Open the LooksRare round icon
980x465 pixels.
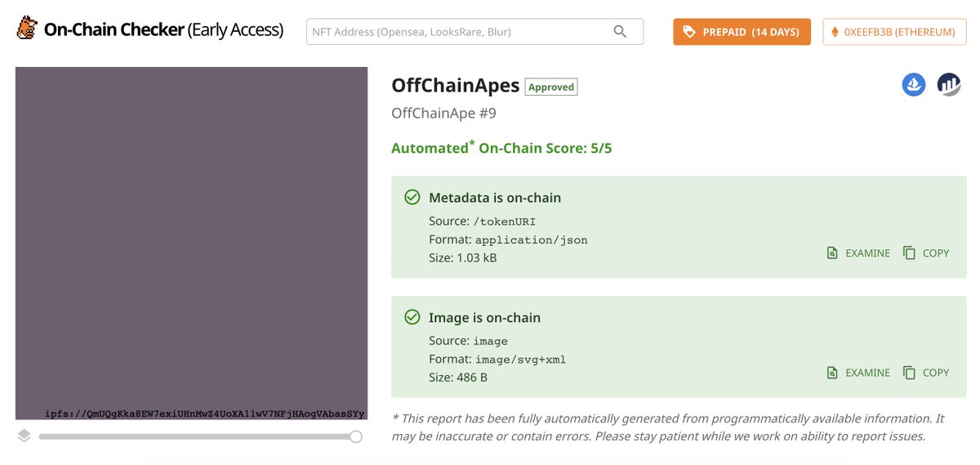(x=949, y=84)
